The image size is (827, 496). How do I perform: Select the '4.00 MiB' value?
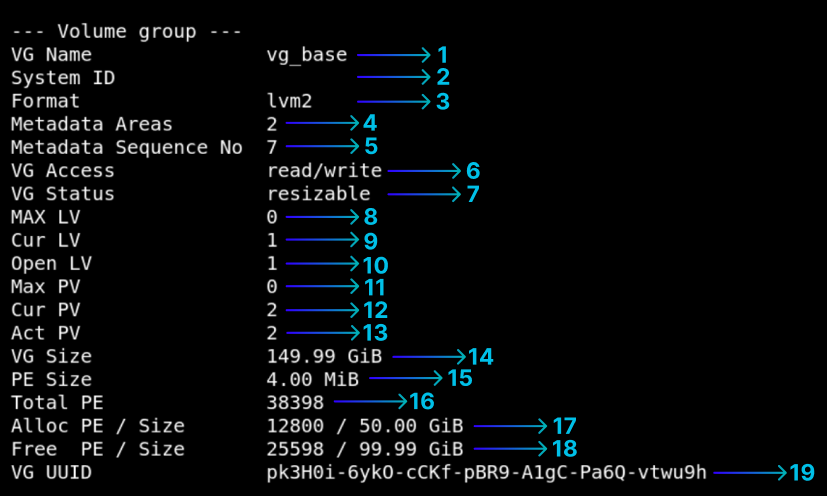[312, 379]
